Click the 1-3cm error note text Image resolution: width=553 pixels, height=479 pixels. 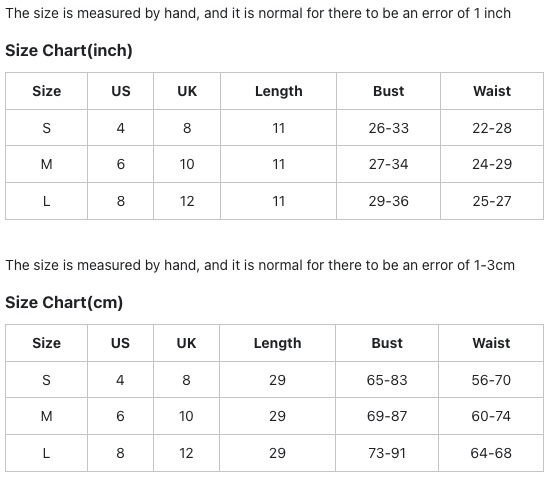(260, 265)
